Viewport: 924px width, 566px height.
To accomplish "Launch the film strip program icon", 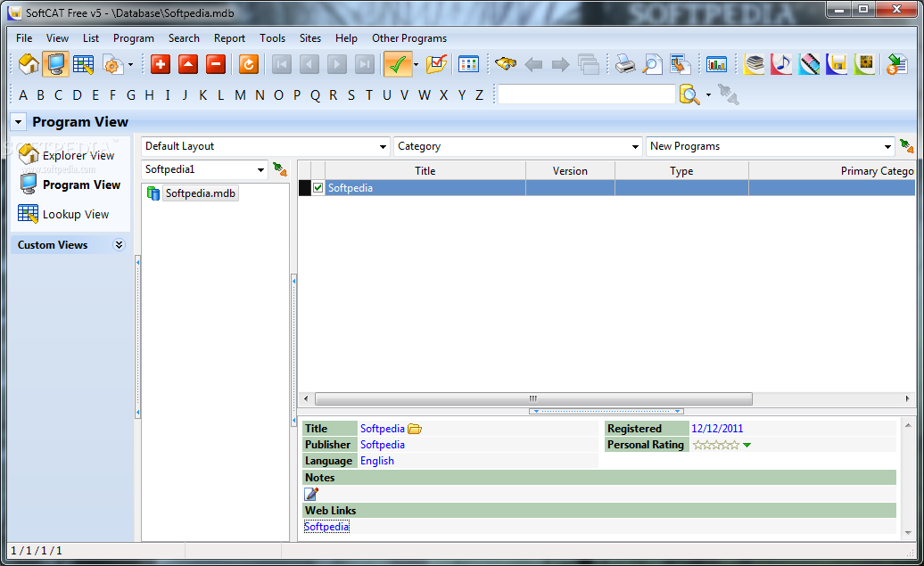I will pyautogui.click(x=809, y=64).
